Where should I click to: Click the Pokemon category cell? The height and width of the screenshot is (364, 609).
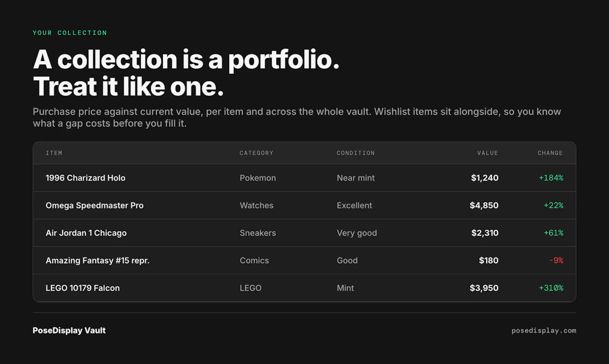tap(258, 178)
